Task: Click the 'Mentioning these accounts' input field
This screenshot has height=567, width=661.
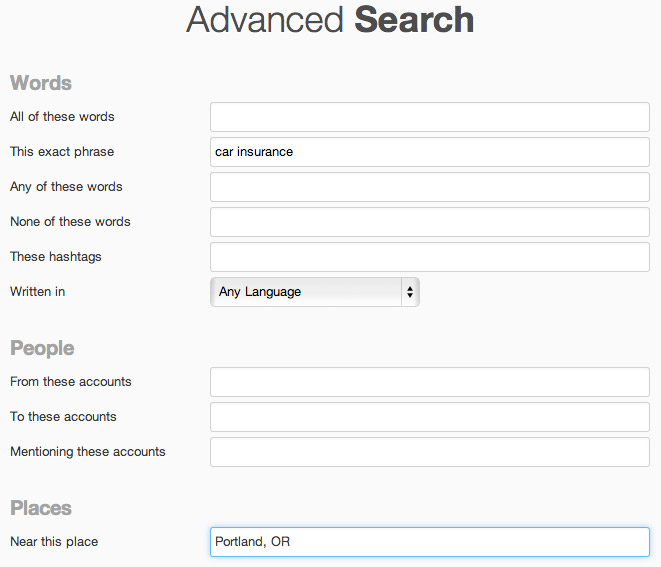Action: (430, 452)
